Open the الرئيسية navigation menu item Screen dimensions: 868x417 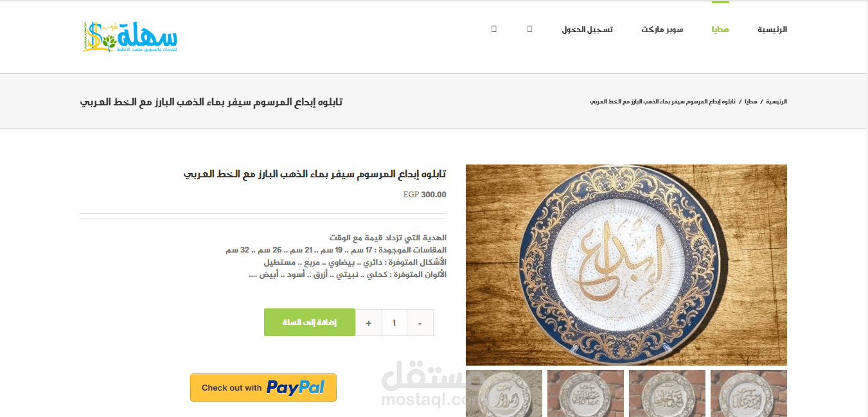point(772,30)
